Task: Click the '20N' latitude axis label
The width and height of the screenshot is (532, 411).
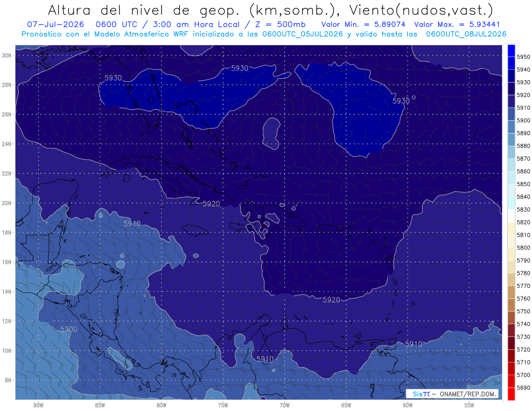Action: coord(7,203)
